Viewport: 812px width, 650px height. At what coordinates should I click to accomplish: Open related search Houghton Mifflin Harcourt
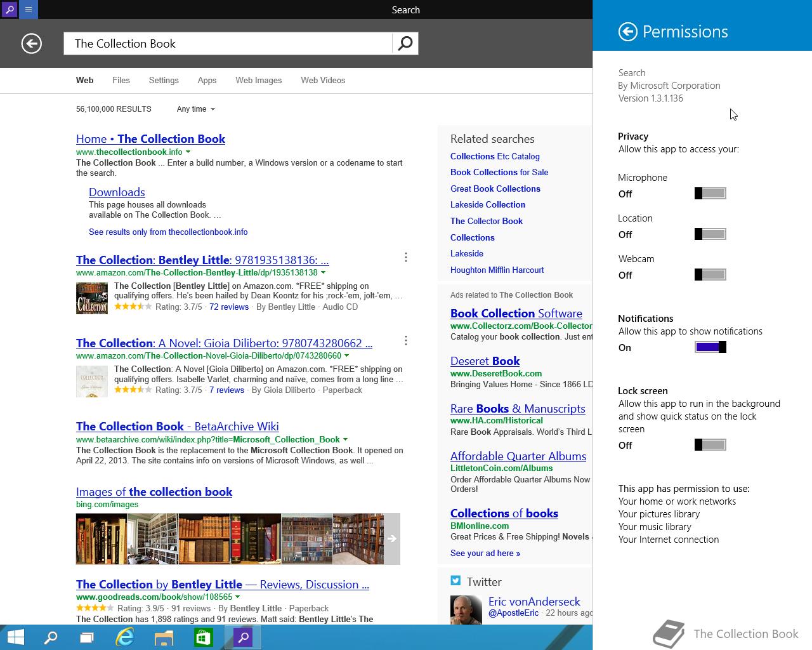(497, 270)
